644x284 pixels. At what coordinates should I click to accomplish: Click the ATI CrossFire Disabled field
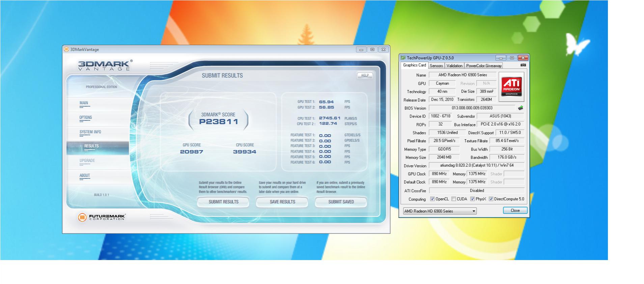pyautogui.click(x=476, y=191)
